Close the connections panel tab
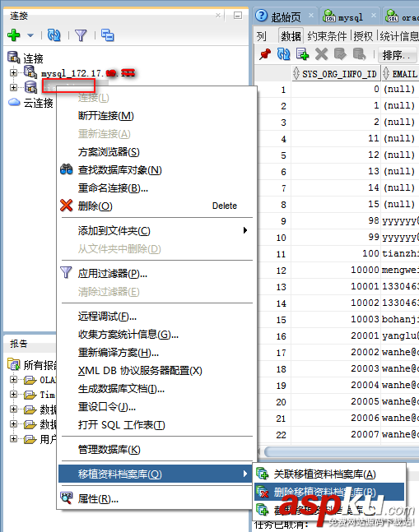This screenshot has height=532, width=419. tap(218, 16)
